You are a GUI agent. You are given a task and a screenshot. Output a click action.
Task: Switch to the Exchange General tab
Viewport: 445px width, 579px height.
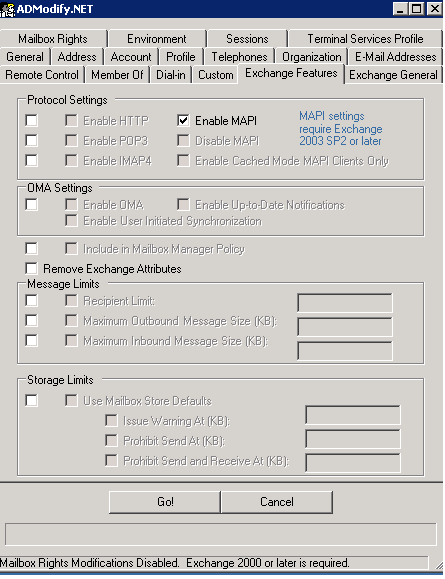coord(393,75)
